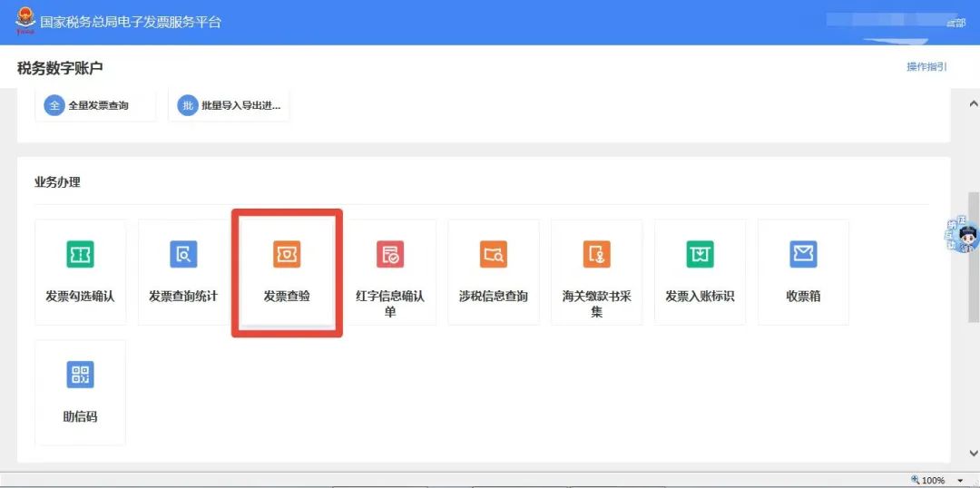Click the 发票查验 label text
The width and height of the screenshot is (980, 488).
pyautogui.click(x=287, y=297)
